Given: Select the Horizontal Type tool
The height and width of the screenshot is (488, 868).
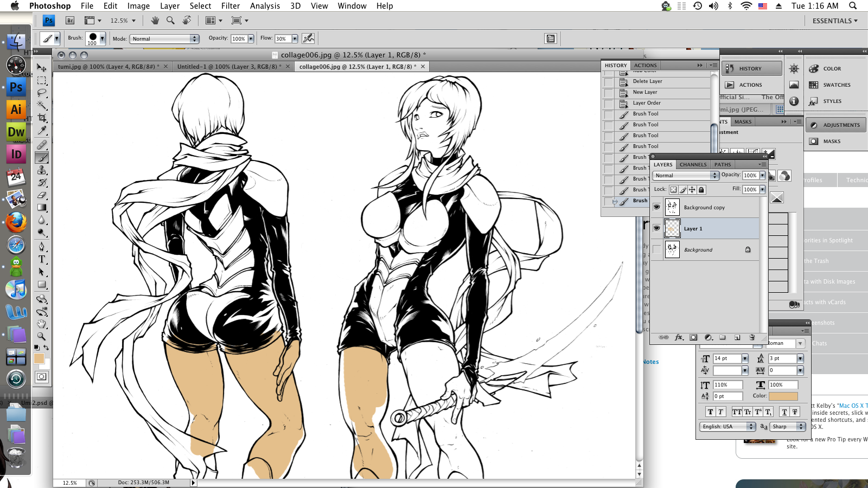Looking at the screenshot, I should point(42,259).
